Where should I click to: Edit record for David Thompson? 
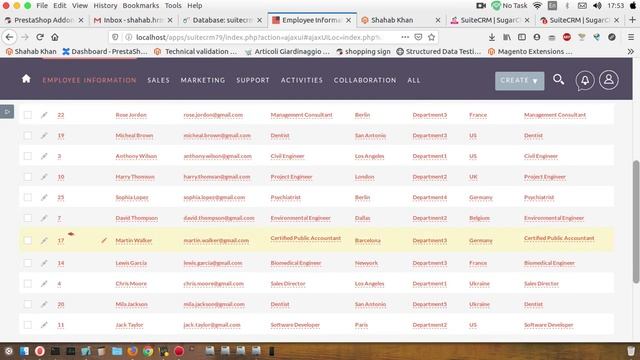point(44,218)
